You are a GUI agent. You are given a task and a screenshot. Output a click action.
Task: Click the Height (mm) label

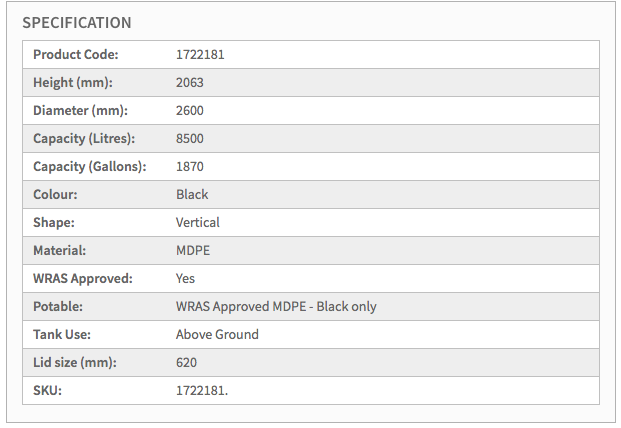click(x=72, y=83)
